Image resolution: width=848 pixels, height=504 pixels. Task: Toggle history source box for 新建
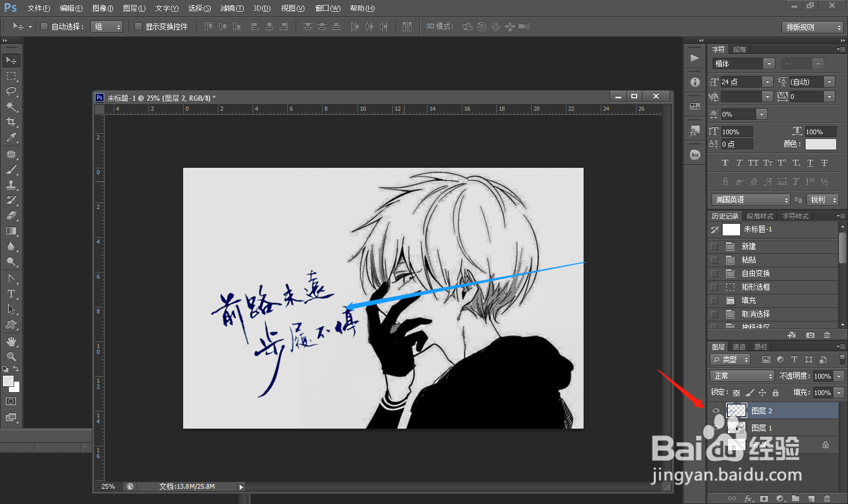[714, 247]
